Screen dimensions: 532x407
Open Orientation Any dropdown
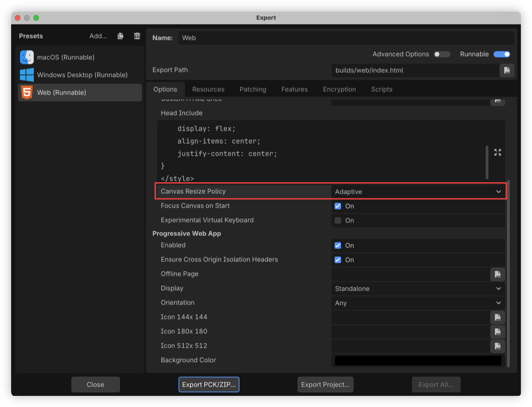418,303
